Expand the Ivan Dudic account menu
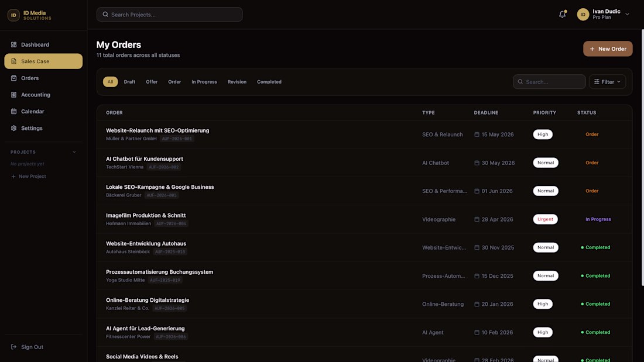 [627, 15]
